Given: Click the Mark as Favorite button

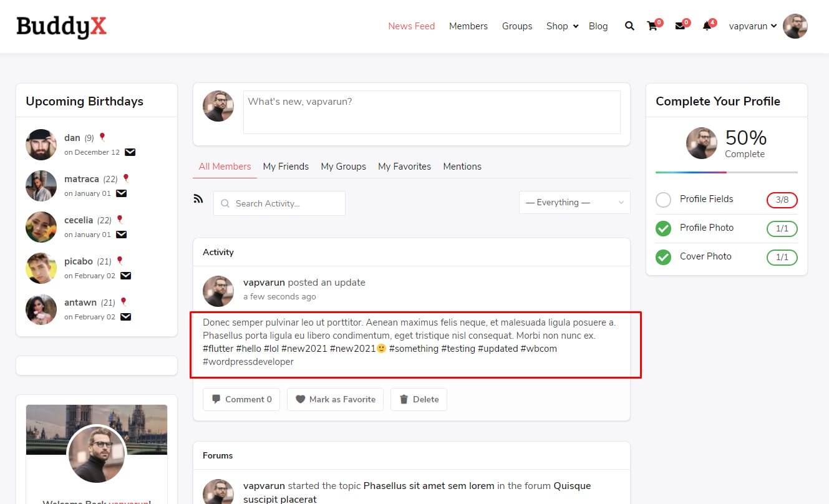Looking at the screenshot, I should tap(336, 399).
